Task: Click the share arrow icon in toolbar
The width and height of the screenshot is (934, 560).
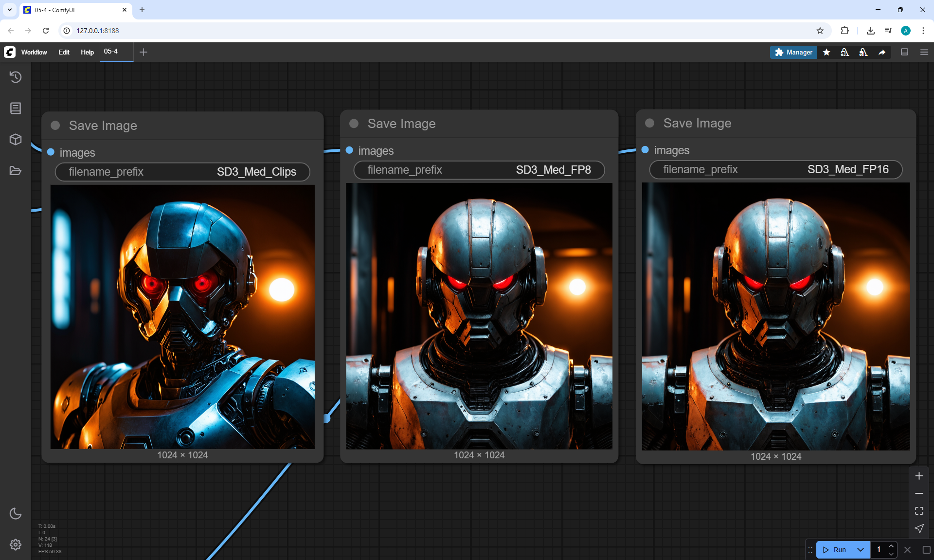Action: coord(882,52)
